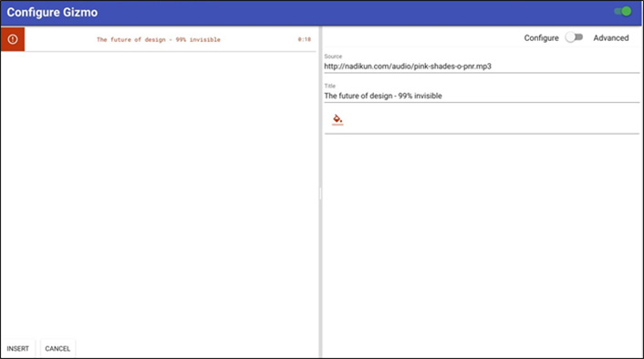
Task: Click the player title 'The future of design'
Action: [x=159, y=39]
